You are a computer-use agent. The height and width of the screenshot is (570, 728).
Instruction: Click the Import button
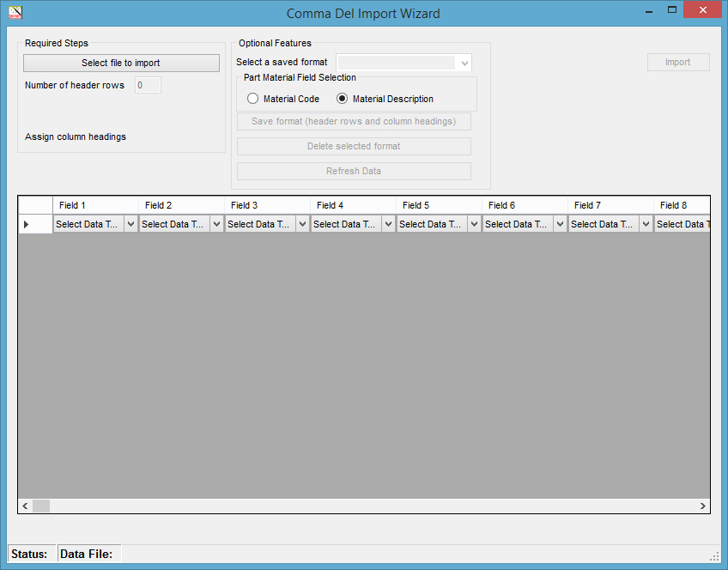click(x=677, y=63)
